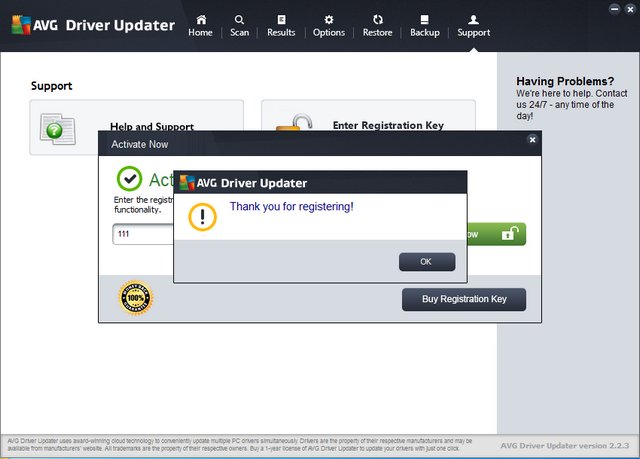This screenshot has width=640, height=459.
Task: Click the green checkmark icon in Activate dialog
Action: tap(129, 179)
